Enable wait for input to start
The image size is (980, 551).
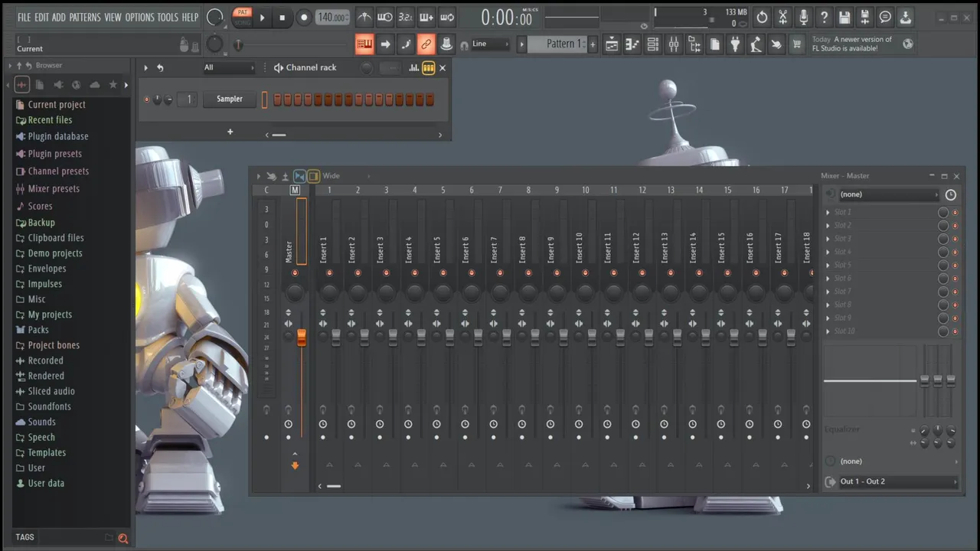[385, 18]
